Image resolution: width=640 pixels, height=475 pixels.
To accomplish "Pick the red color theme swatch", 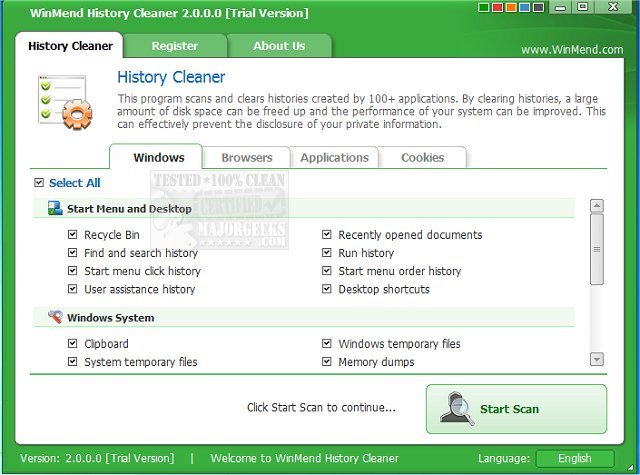I will tap(498, 7).
